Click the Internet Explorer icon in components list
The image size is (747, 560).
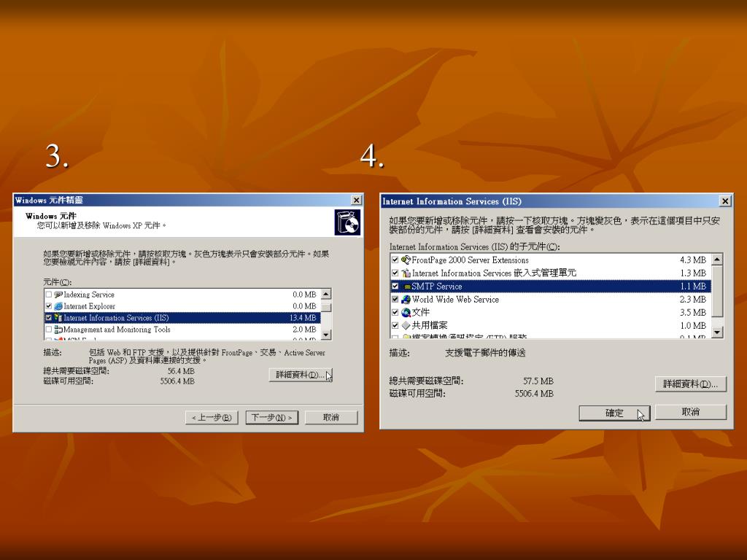click(x=58, y=306)
